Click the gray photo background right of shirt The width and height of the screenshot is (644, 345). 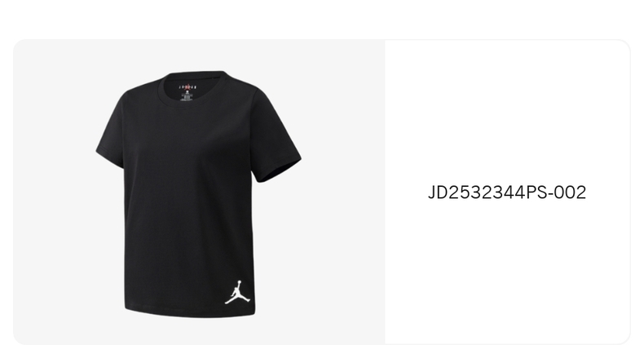(x=343, y=193)
